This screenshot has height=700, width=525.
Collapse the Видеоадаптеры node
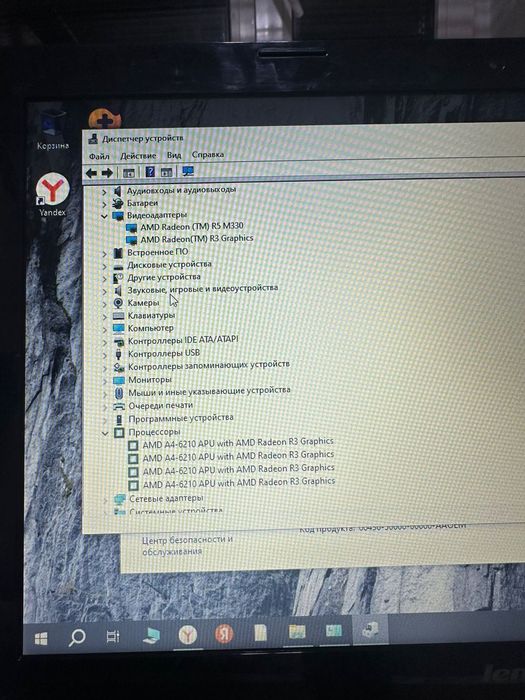pos(104,217)
